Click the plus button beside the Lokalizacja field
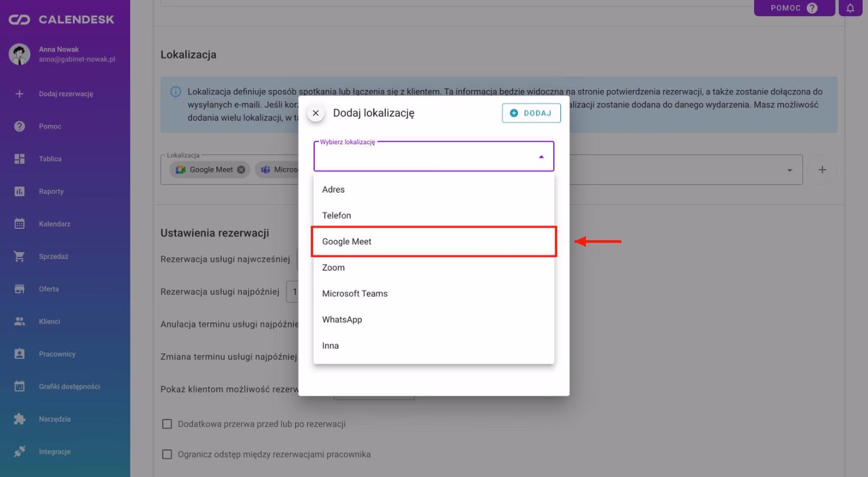Viewport: 868px width, 477px height. (823, 170)
